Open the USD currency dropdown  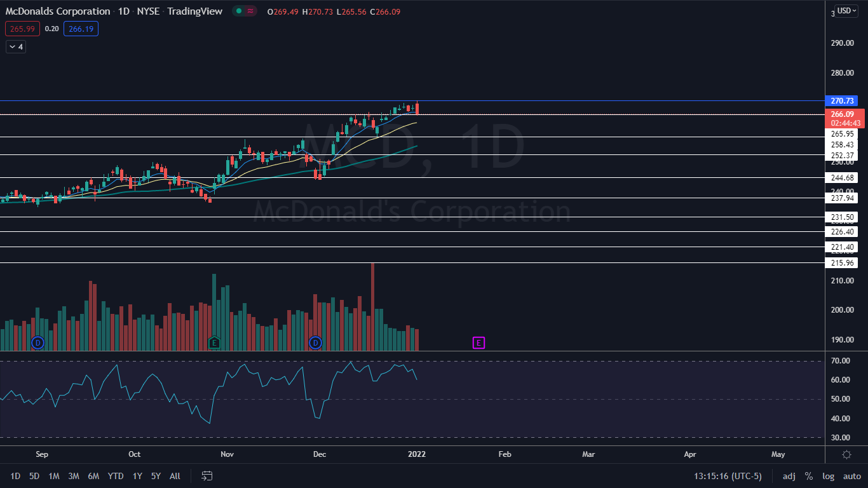click(x=846, y=11)
